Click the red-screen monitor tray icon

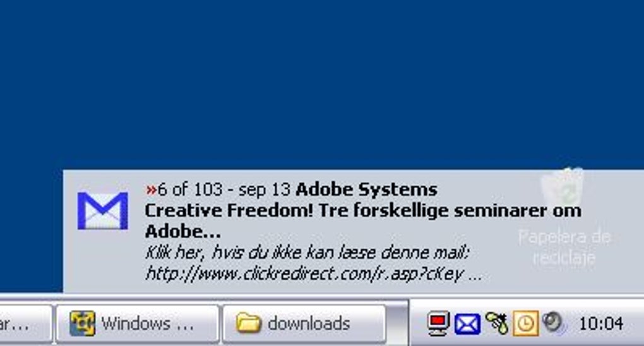pyautogui.click(x=438, y=324)
